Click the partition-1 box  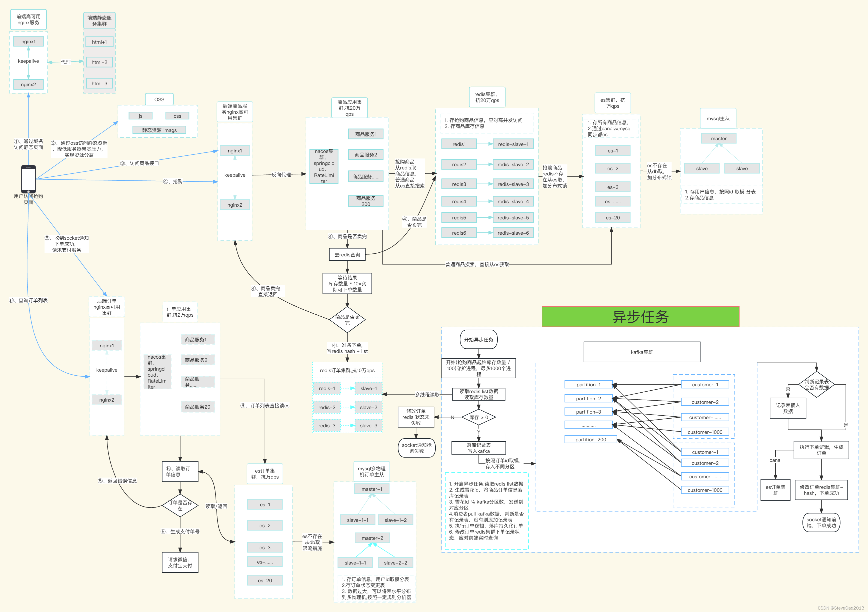click(588, 385)
